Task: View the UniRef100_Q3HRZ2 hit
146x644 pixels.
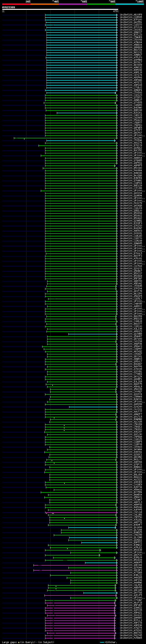Action: click(x=131, y=608)
